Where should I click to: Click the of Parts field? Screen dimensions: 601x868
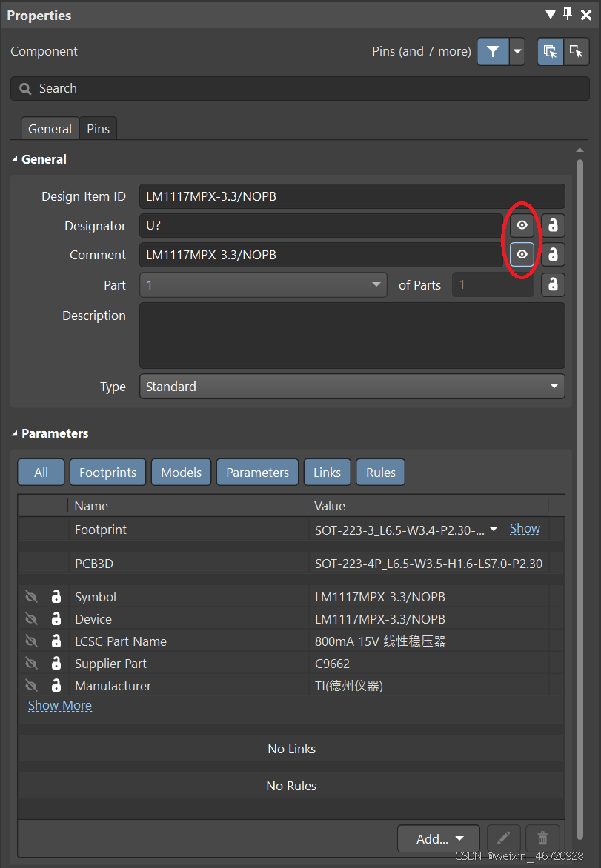pyautogui.click(x=493, y=285)
